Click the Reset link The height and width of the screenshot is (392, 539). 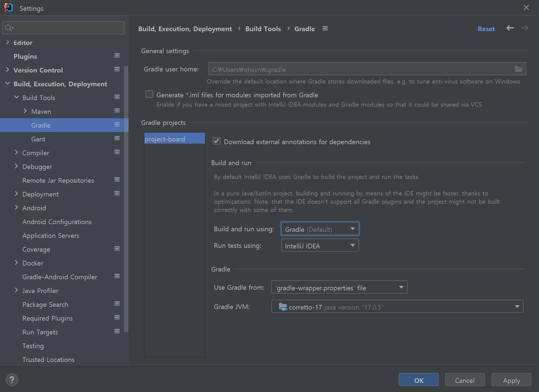486,29
